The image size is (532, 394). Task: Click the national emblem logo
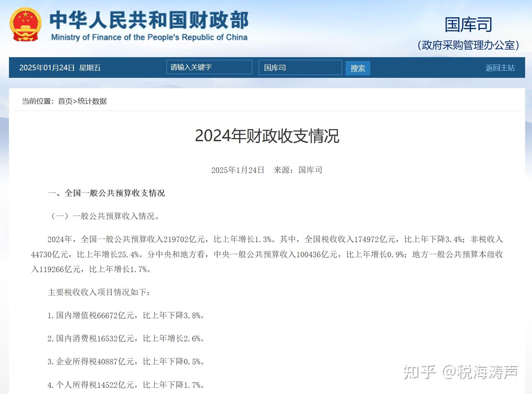click(25, 24)
